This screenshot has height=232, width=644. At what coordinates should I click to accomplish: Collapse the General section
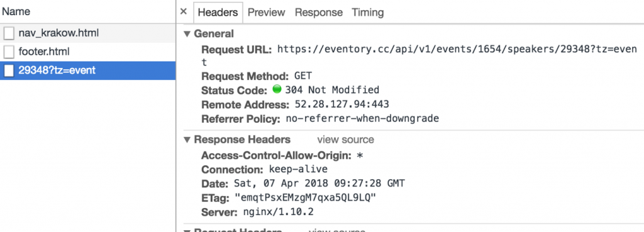point(187,34)
